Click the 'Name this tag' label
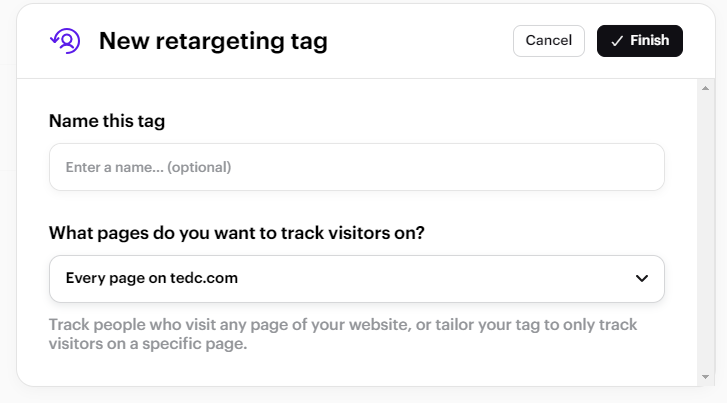The image size is (727, 403). point(107,121)
